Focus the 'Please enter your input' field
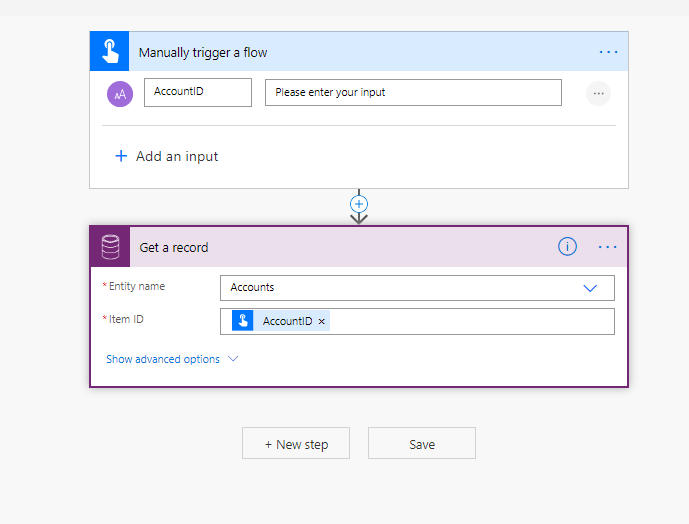This screenshot has width=689, height=524. (412, 93)
